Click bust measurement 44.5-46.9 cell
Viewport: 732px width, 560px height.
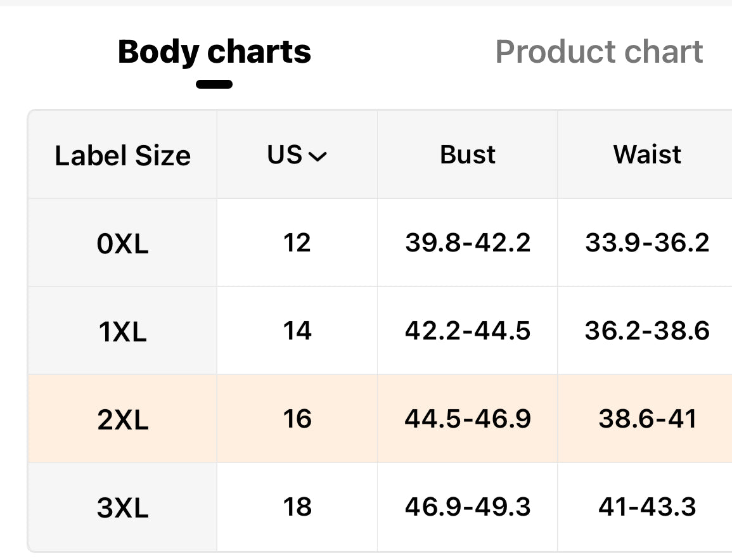[x=468, y=419]
